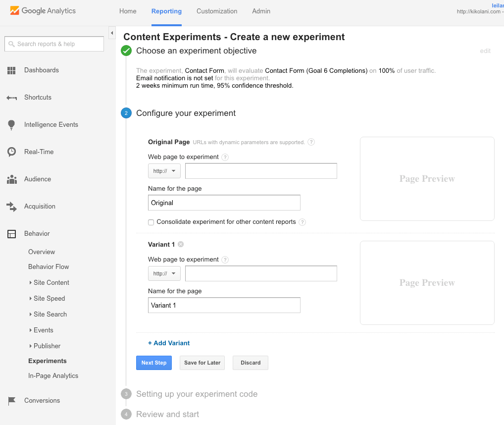Click the Dashboards grid icon
Image resolution: width=504 pixels, height=425 pixels.
click(12, 70)
